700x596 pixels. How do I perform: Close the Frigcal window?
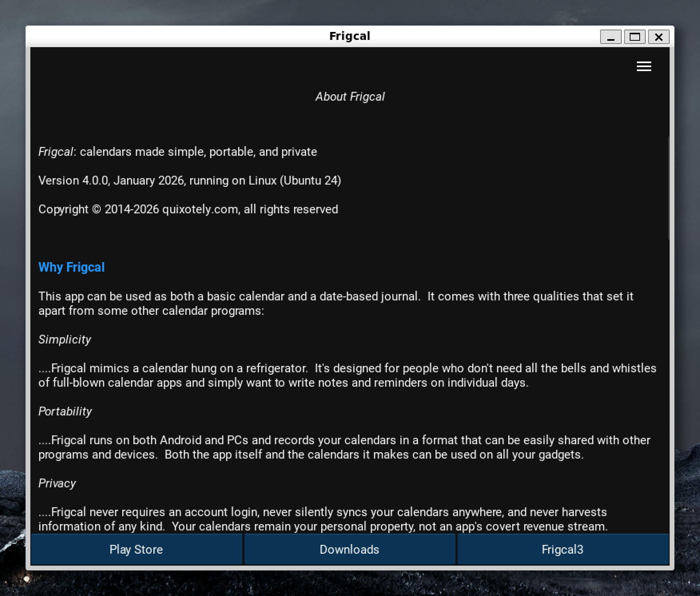(x=658, y=37)
